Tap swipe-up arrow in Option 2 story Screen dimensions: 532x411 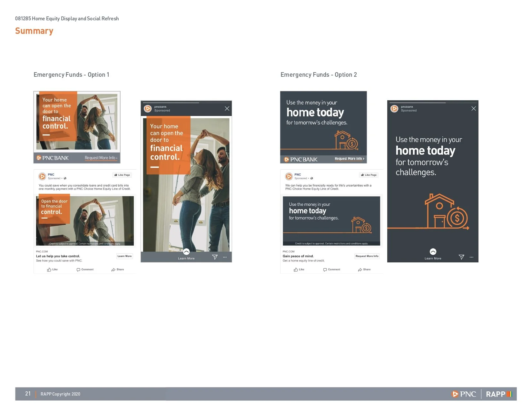[x=433, y=252]
